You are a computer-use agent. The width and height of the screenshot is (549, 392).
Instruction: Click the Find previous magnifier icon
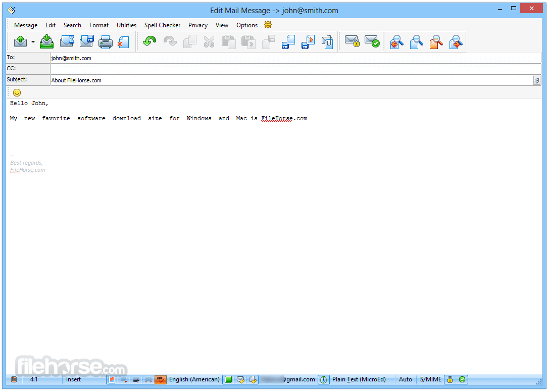[396, 42]
